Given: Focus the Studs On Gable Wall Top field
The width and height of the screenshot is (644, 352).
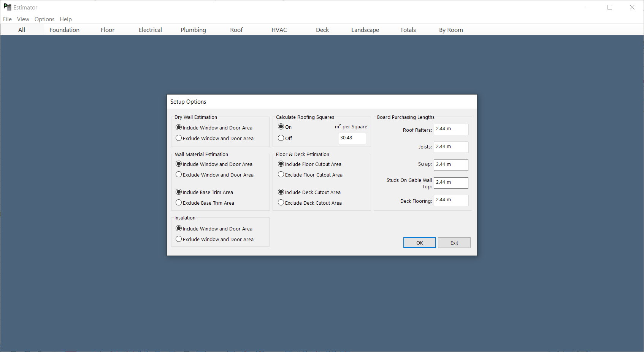Looking at the screenshot, I should click(x=451, y=183).
